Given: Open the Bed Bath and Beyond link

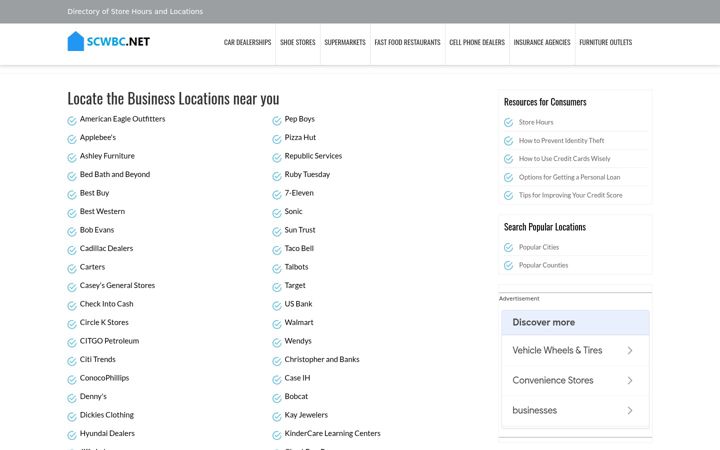Looking at the screenshot, I should coord(115,174).
